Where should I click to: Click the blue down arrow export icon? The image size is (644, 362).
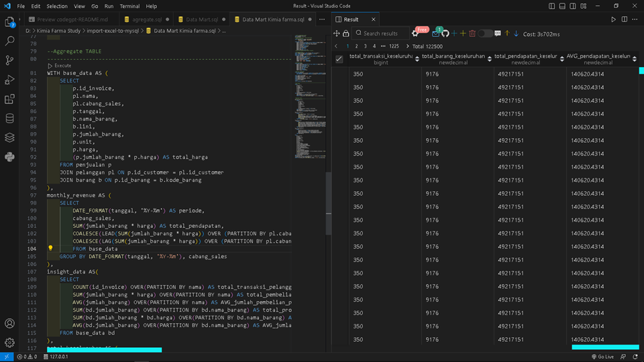[x=516, y=34]
